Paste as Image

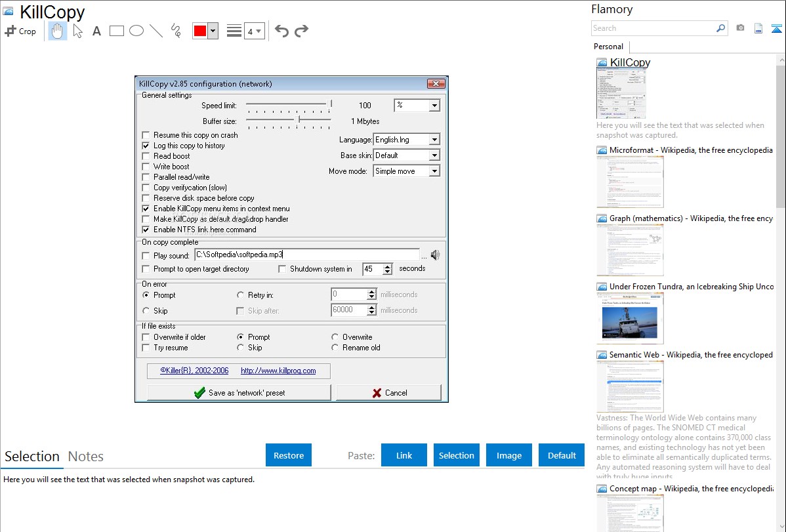[x=508, y=455]
